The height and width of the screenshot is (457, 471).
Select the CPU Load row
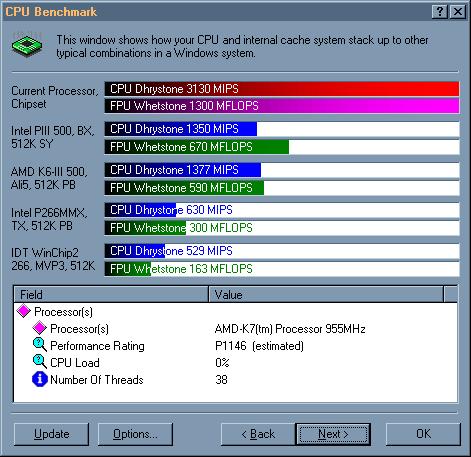point(235,363)
